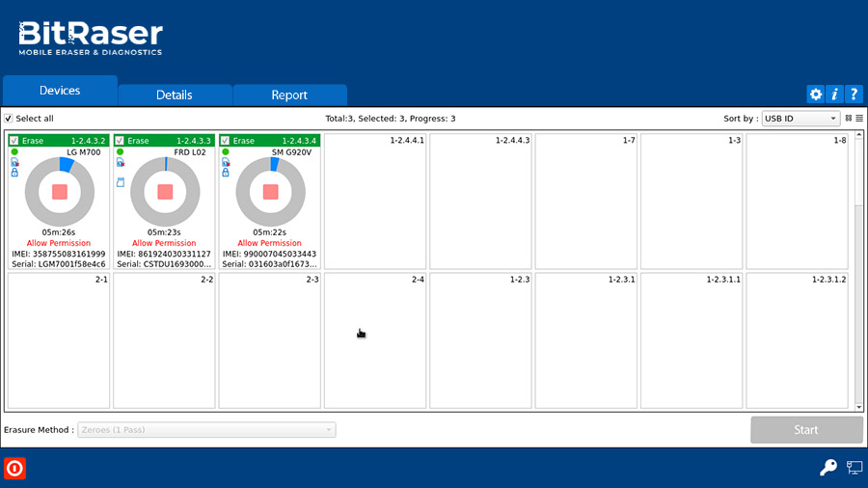This screenshot has width=868, height=488.
Task: Stop erasure on the FRD L02 device
Action: 165,192
